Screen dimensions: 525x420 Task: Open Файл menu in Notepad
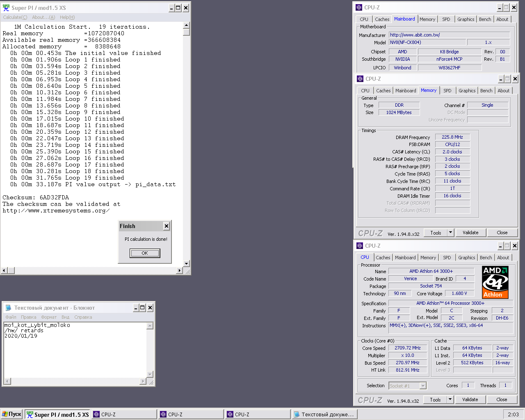(x=11, y=317)
